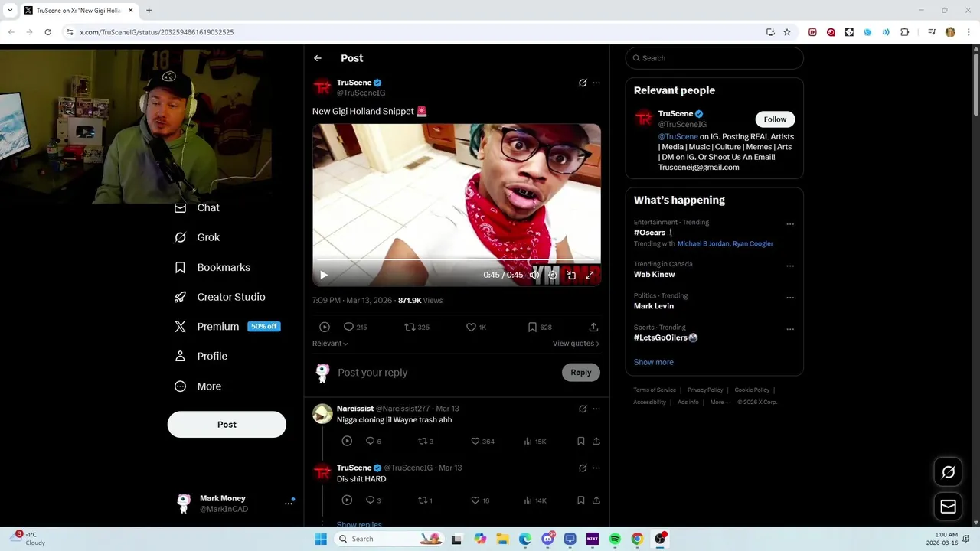Open more options for #LetsGoOilers trend
The image size is (980, 551).
tap(790, 330)
